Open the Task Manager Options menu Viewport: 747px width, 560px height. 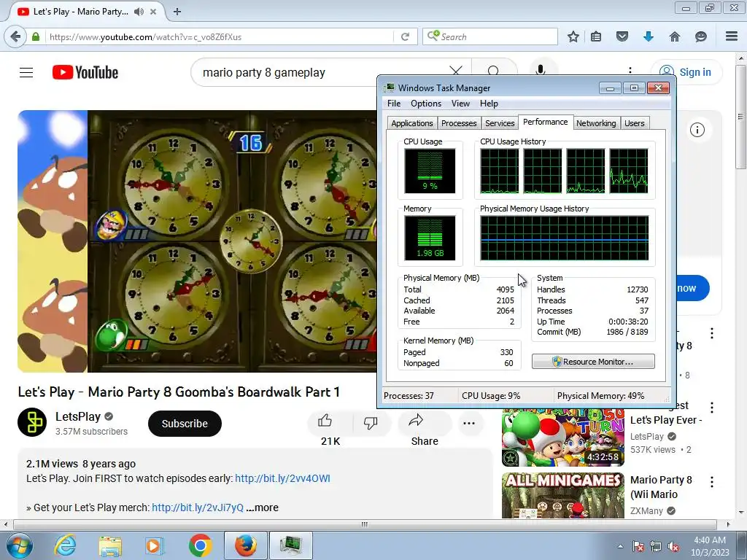point(426,104)
